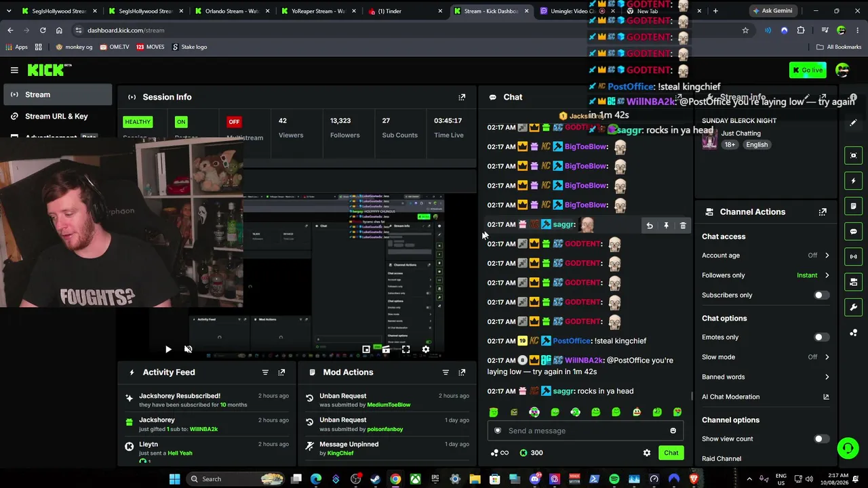
Task: Open Raid Channel option
Action: [722, 459]
